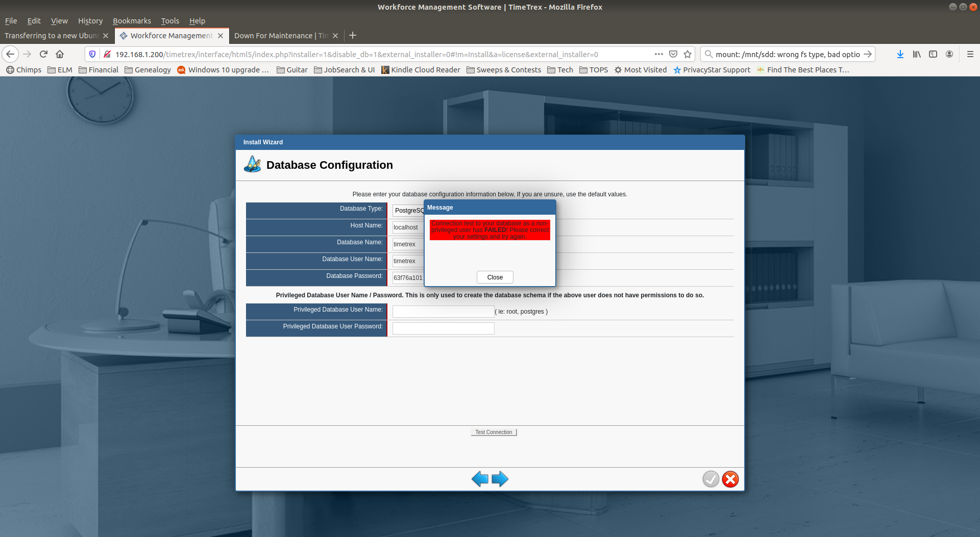This screenshot has height=537, width=980.
Task: Advance wizard with the blue forward arrow
Action: point(500,479)
